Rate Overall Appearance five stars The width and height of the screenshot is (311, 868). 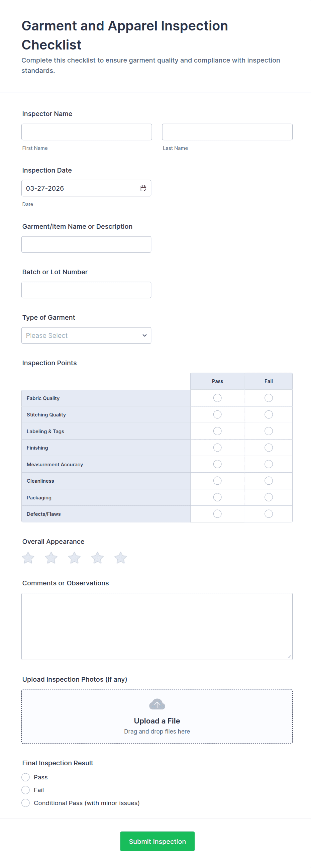(120, 558)
